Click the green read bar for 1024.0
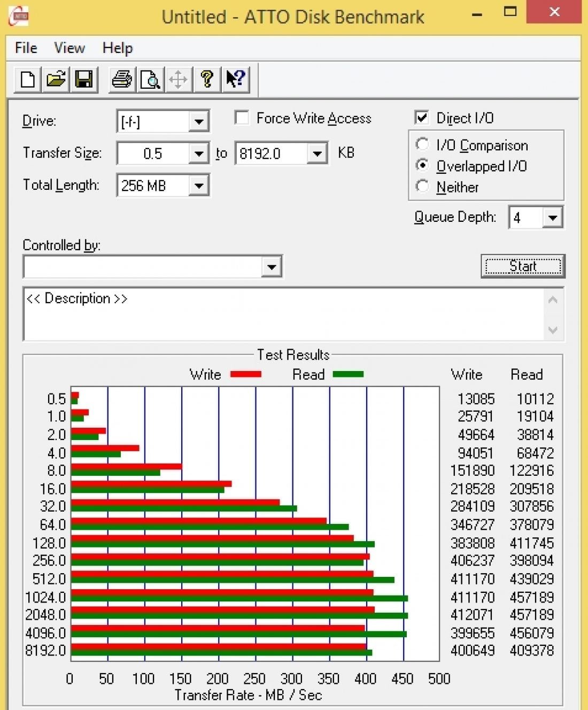The image size is (588, 710). 239,599
